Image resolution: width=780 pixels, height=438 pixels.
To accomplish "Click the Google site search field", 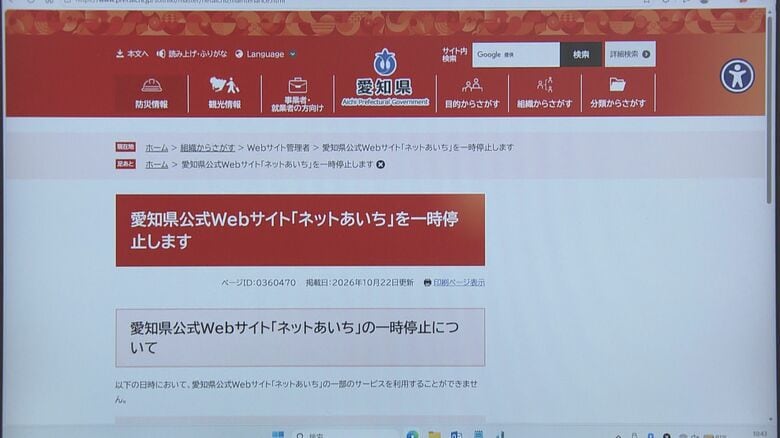I will click(x=516, y=54).
